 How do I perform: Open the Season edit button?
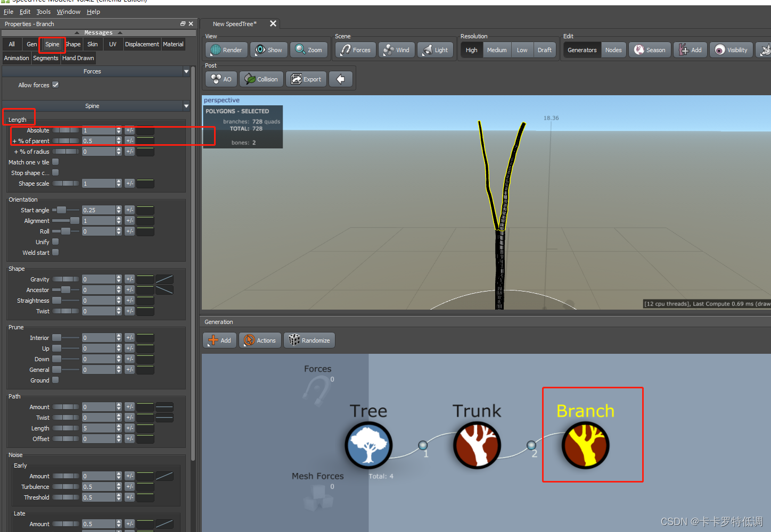click(650, 50)
